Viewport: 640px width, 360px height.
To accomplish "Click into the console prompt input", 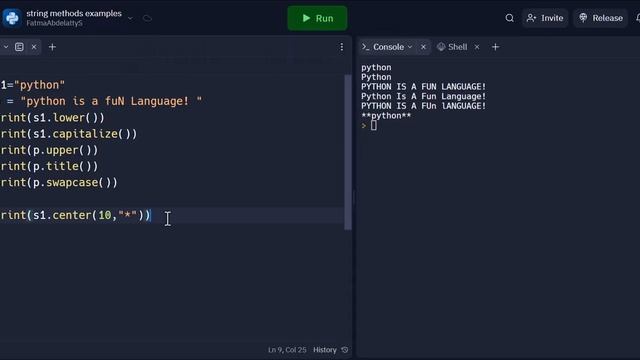I will point(374,126).
